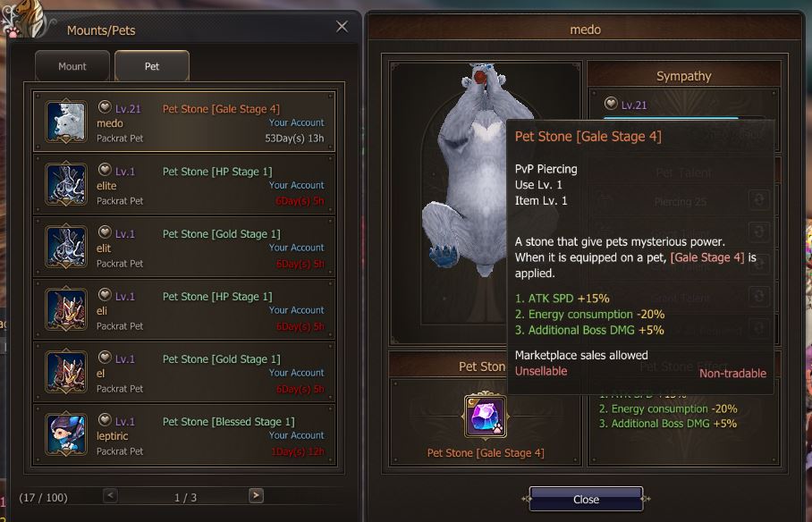This screenshot has height=522, width=812.
Task: Select pet row with Pet Stone [Blessed Stage 1]
Action: [x=184, y=435]
